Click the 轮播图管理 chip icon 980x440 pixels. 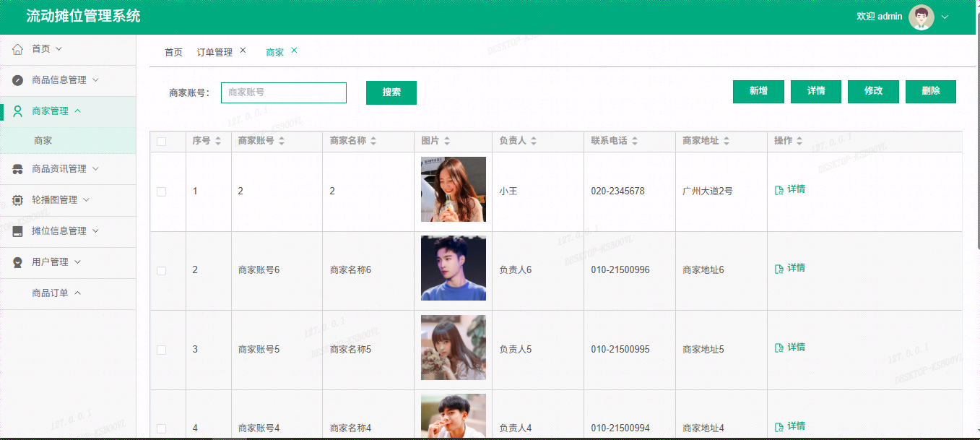tap(18, 200)
